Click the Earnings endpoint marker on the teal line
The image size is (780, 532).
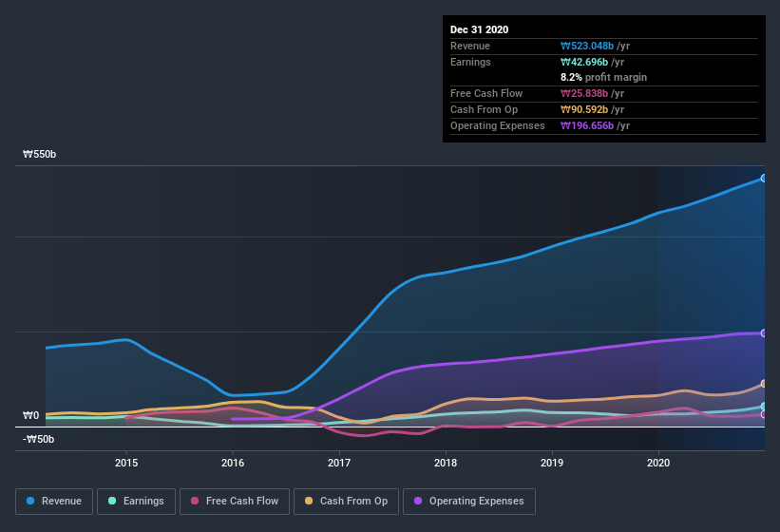click(763, 407)
